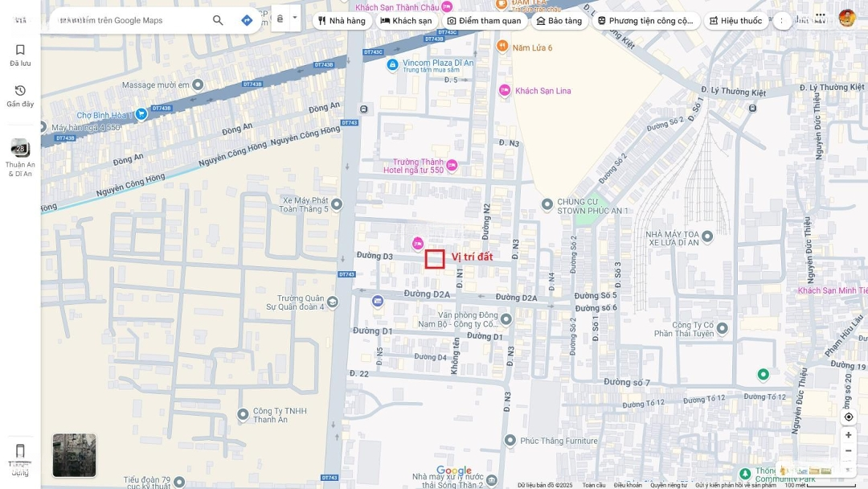Open the Điều khoản link
This screenshot has width=868, height=489.
pos(628,485)
